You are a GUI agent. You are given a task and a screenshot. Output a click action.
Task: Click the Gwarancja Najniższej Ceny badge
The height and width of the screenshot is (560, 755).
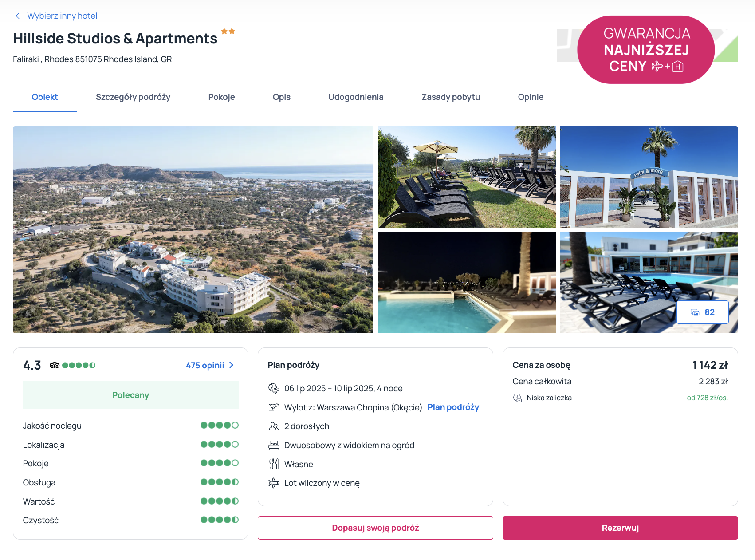[645, 50]
